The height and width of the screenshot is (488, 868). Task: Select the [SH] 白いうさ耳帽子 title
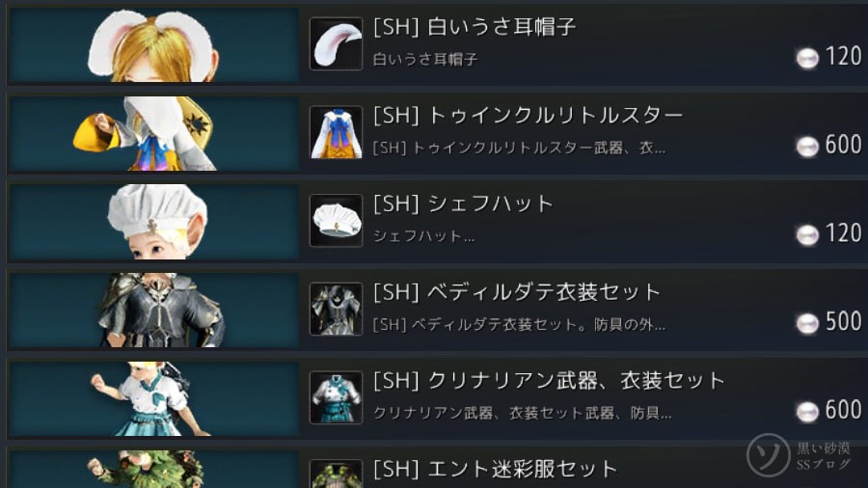475,27
